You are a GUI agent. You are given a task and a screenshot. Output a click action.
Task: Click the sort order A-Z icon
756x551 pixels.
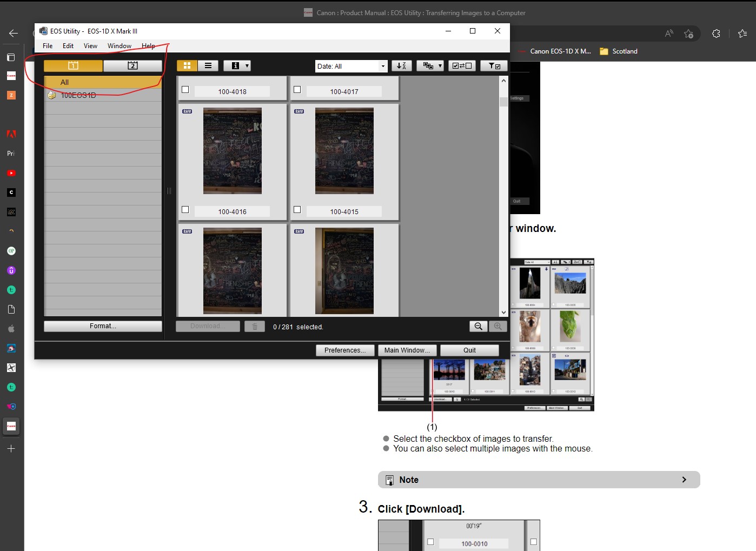[x=402, y=65]
